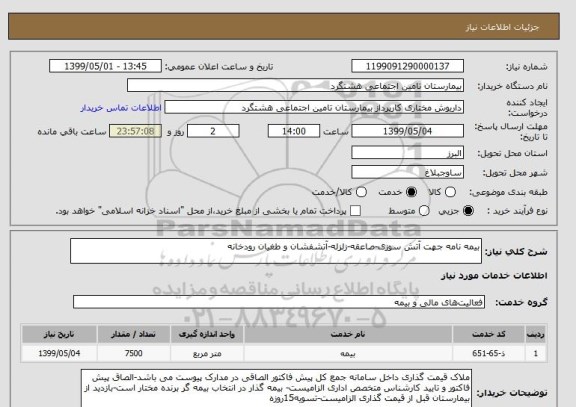Screen dimensions: 576x407
Task: Click the ردیف column header
Action: [536, 334]
